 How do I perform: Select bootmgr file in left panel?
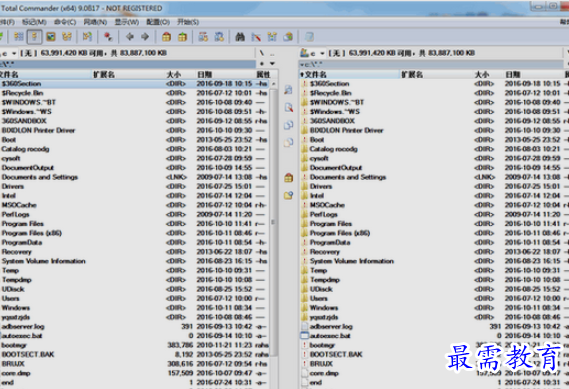tap(135, 345)
